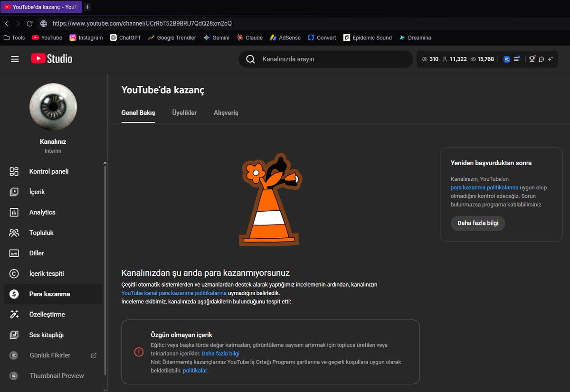This screenshot has height=392, width=570.
Task: Open the hamburger menu in YouTube Studio
Action: 15,59
